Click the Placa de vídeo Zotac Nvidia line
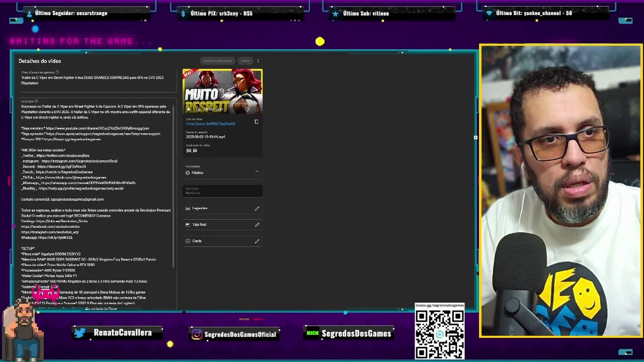This screenshot has height=362, width=644. point(58,265)
